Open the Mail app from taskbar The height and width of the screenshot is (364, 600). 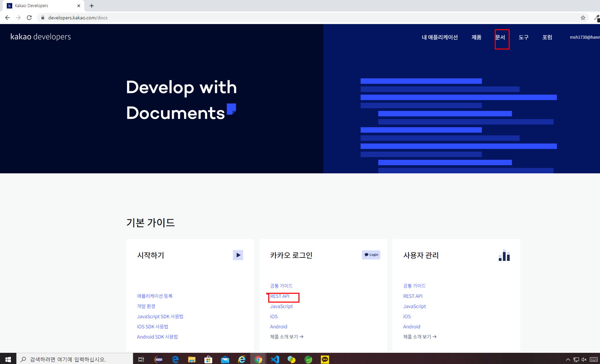tap(225, 359)
